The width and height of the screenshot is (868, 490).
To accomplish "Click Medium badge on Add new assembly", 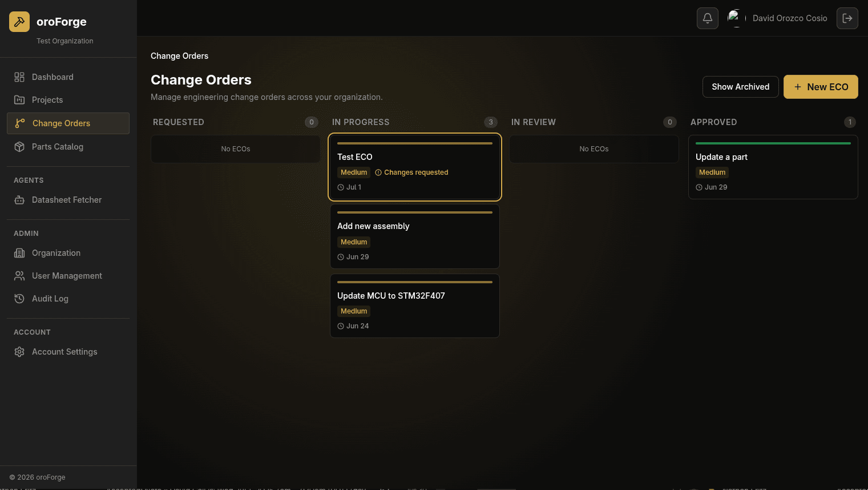I will coord(354,242).
